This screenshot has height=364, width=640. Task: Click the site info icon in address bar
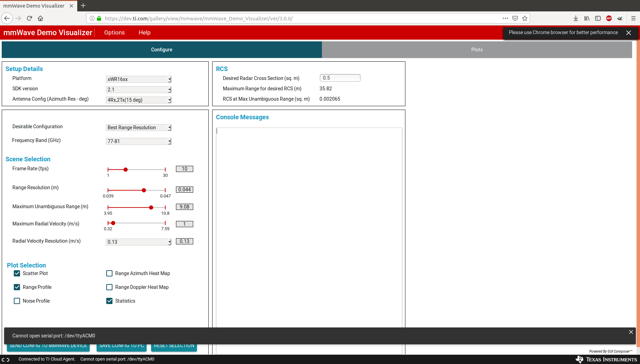(92, 18)
